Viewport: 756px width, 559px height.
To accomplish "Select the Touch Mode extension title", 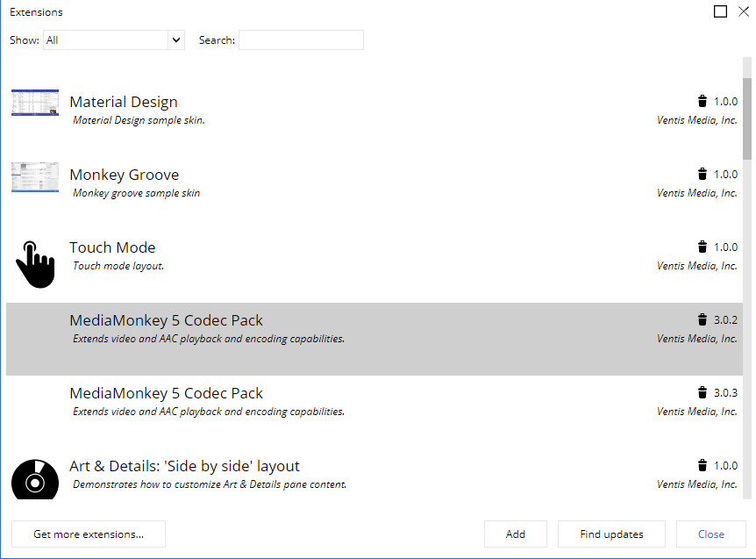I will click(x=112, y=247).
